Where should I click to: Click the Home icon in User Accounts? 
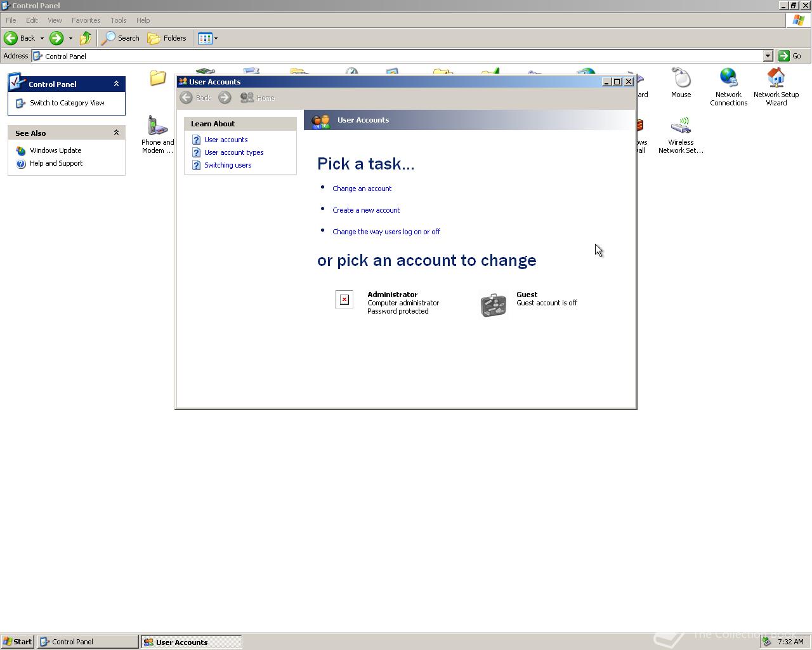pos(247,98)
